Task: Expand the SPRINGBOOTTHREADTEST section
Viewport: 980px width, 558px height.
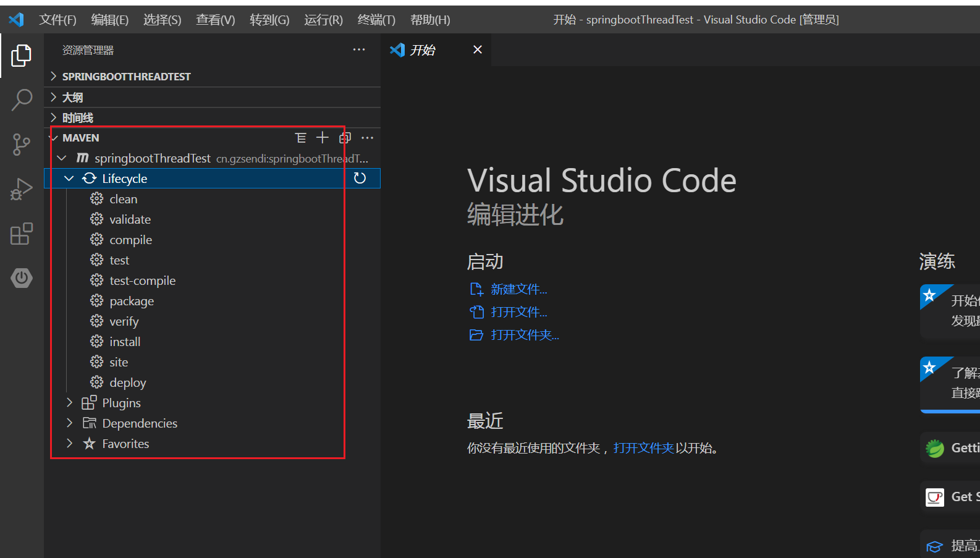Action: click(53, 77)
